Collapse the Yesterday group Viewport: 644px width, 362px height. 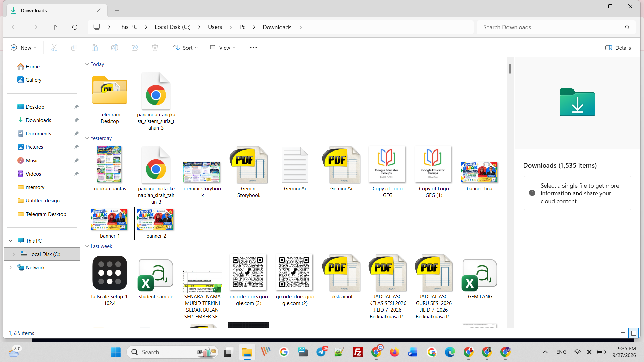(x=87, y=138)
